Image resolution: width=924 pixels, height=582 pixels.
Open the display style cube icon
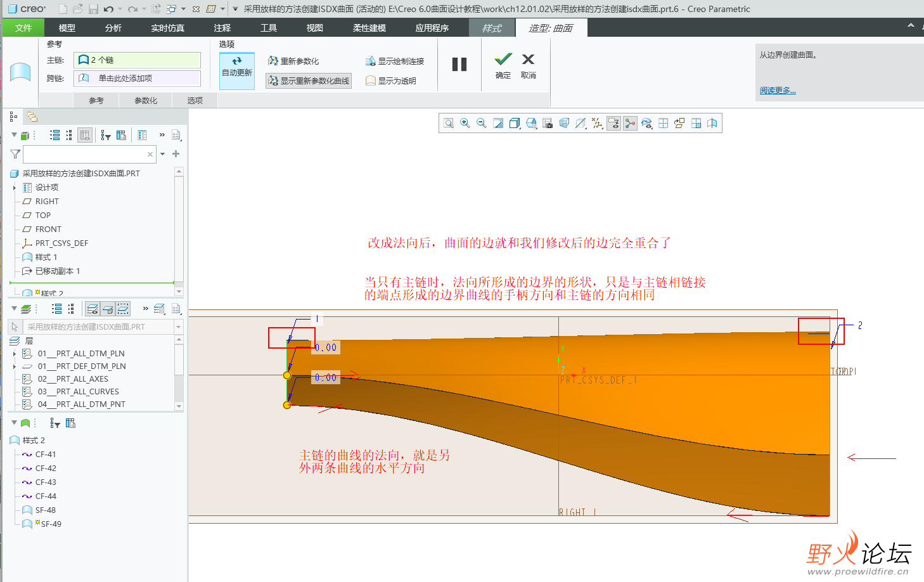tap(515, 123)
